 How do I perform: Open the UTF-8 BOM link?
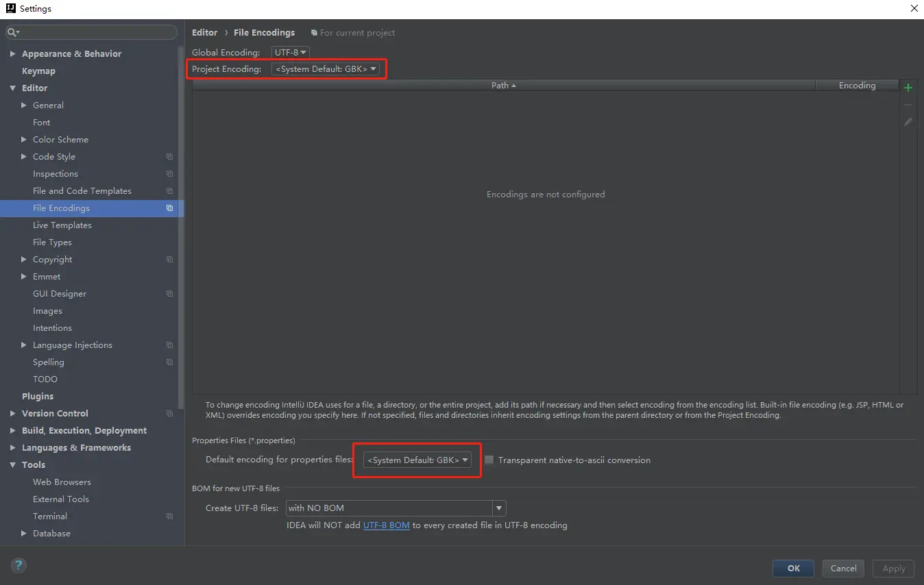pyautogui.click(x=386, y=525)
